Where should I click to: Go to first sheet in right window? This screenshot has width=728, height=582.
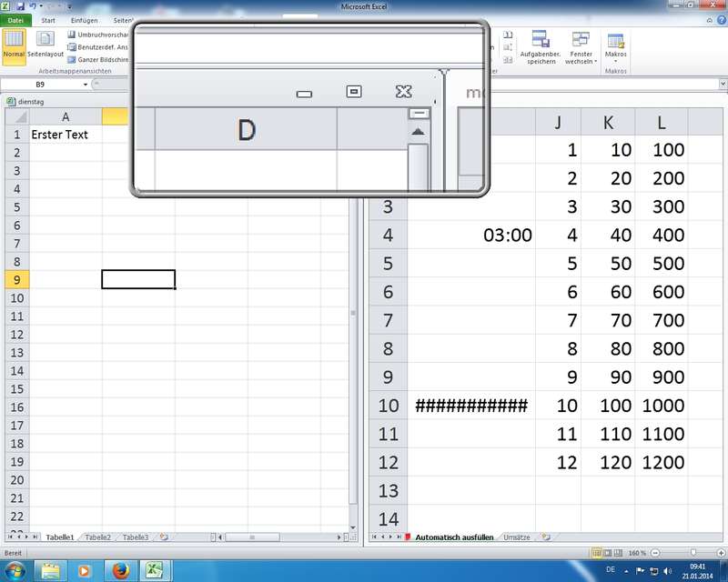[374, 537]
